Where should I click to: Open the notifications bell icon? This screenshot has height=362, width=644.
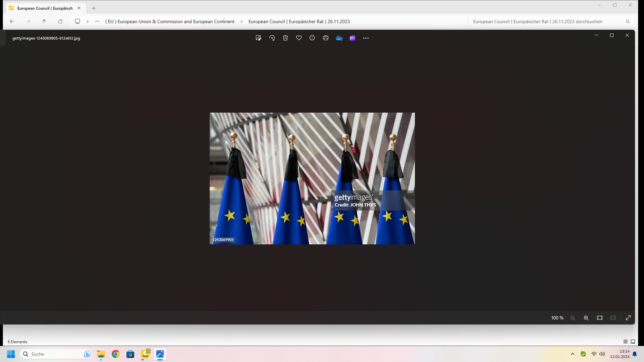coord(635,354)
